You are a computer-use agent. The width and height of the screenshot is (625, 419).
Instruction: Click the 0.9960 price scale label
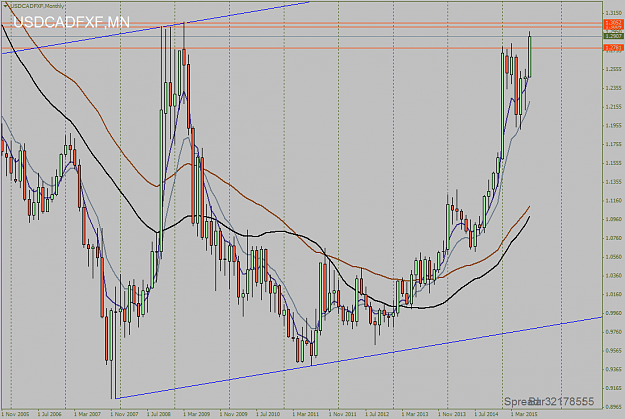click(613, 313)
